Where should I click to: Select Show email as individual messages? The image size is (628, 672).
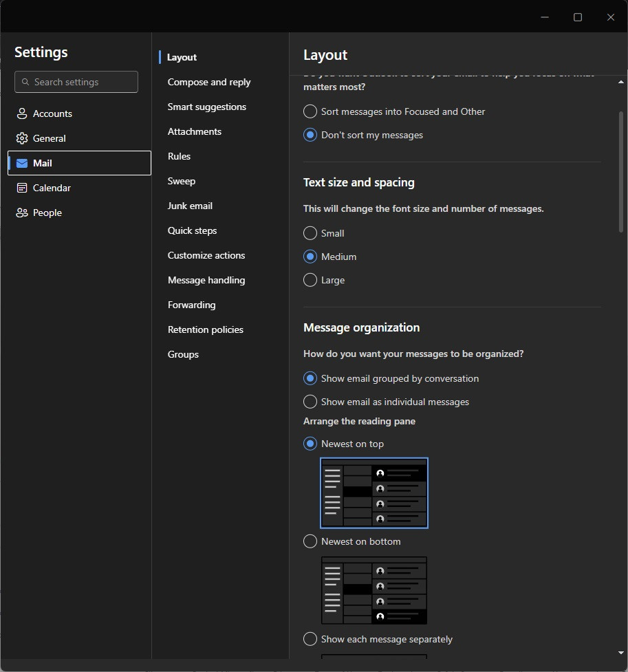point(310,402)
